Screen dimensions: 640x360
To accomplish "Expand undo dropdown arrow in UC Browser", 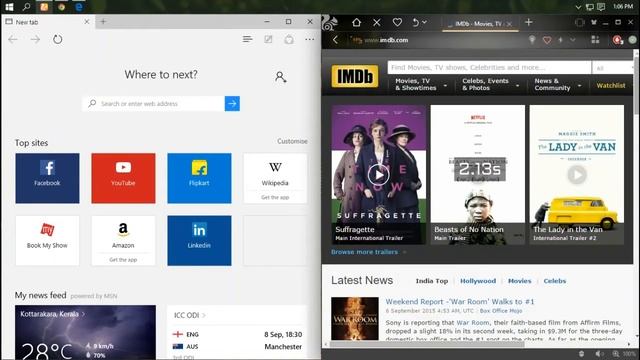I will tap(424, 22).
